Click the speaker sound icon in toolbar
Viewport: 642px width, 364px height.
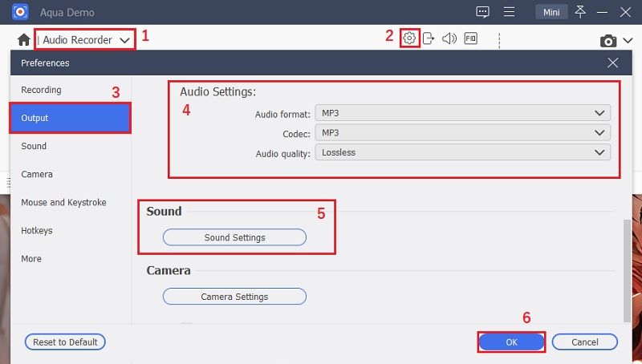449,38
